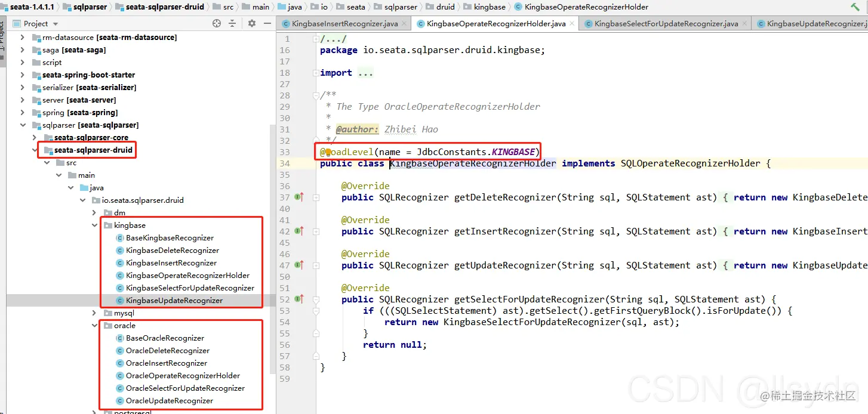This screenshot has height=414, width=868.
Task: Open Project panel settings gear
Action: point(252,23)
